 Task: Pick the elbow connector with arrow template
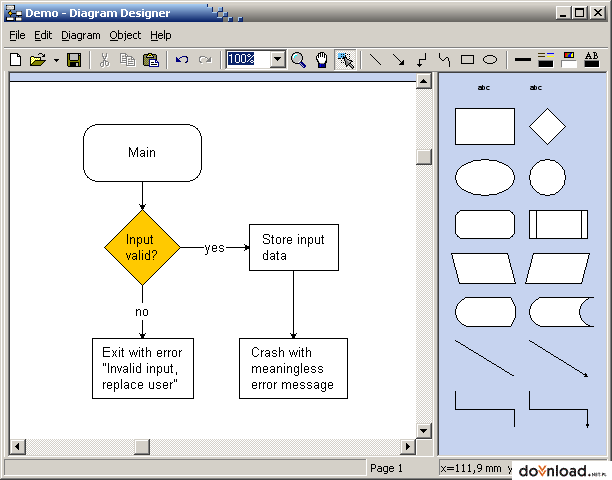pyautogui.click(x=559, y=409)
